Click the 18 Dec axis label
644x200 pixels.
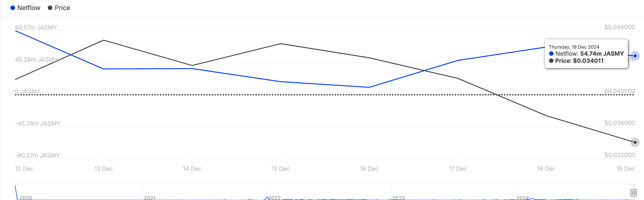point(546,169)
